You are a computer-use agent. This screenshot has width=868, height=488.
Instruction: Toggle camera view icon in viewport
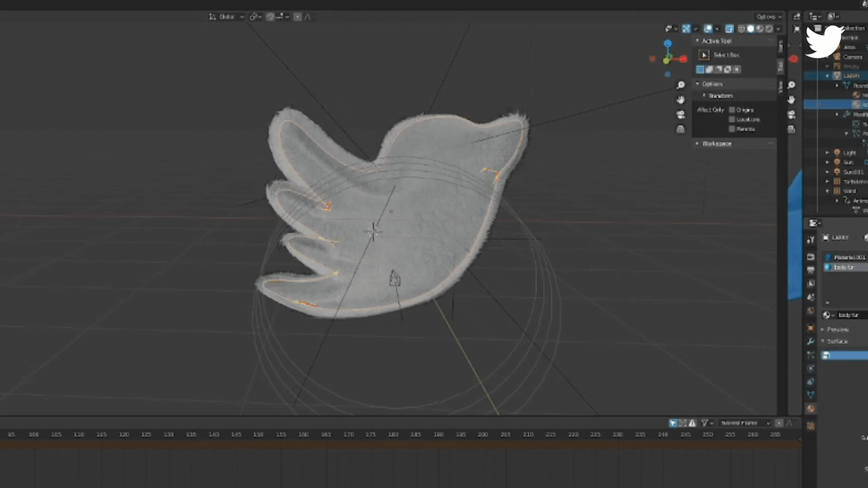(x=681, y=114)
